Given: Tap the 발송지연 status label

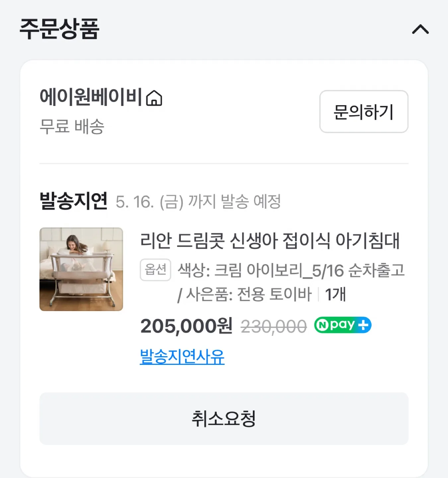Looking at the screenshot, I should tap(73, 200).
